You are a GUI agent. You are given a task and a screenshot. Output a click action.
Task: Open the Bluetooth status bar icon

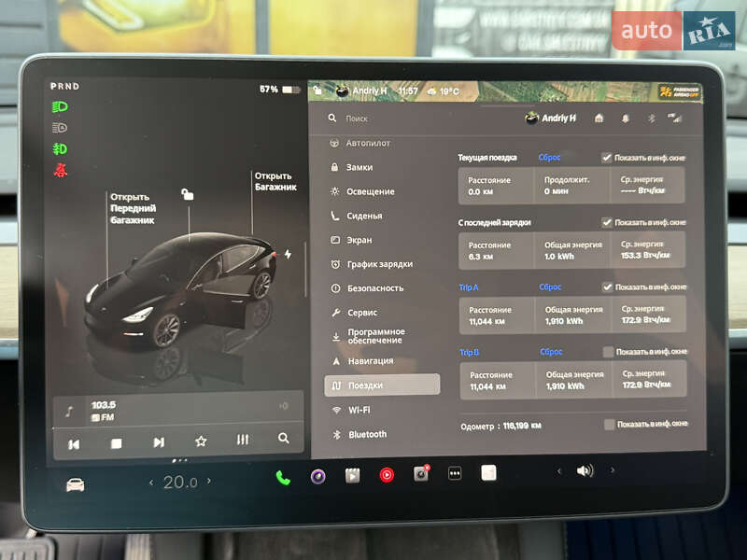pos(649,119)
